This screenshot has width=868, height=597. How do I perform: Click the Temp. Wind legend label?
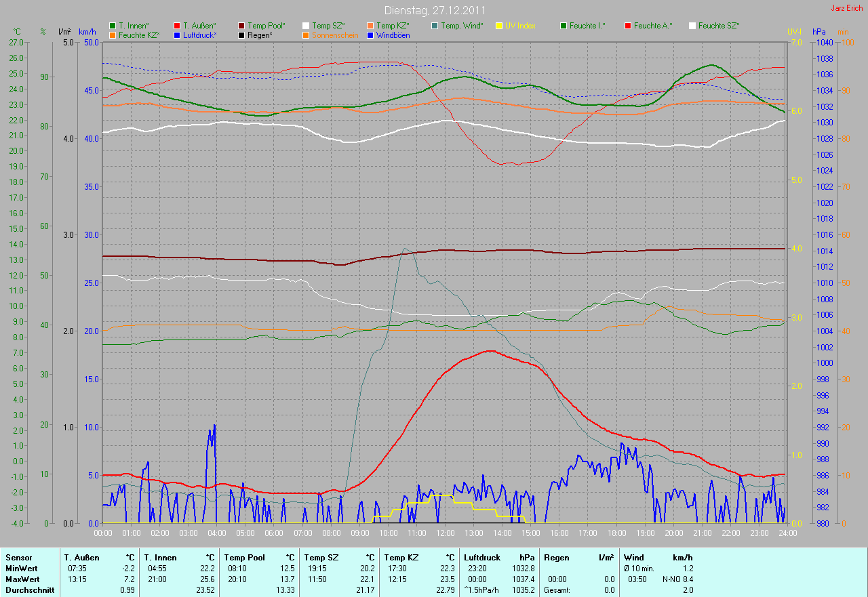click(461, 26)
